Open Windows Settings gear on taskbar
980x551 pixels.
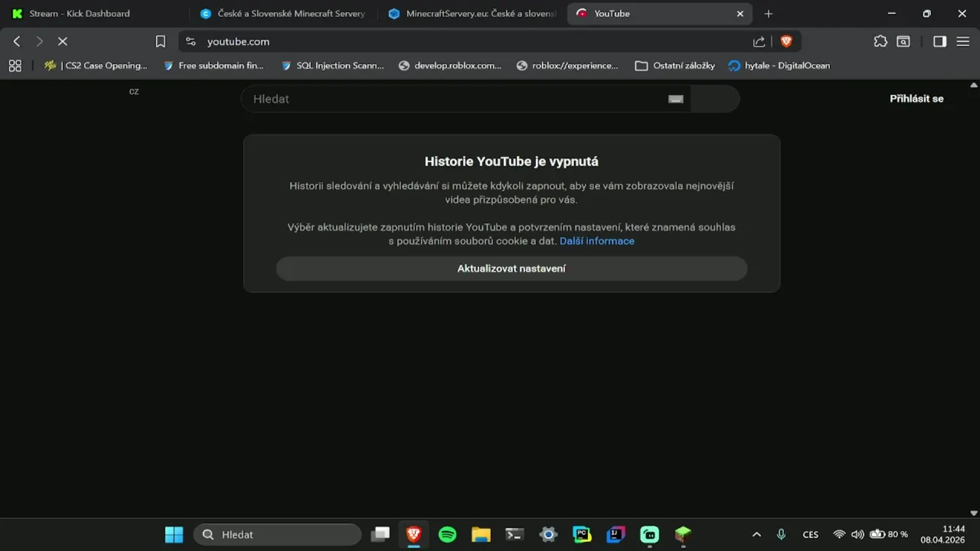548,534
